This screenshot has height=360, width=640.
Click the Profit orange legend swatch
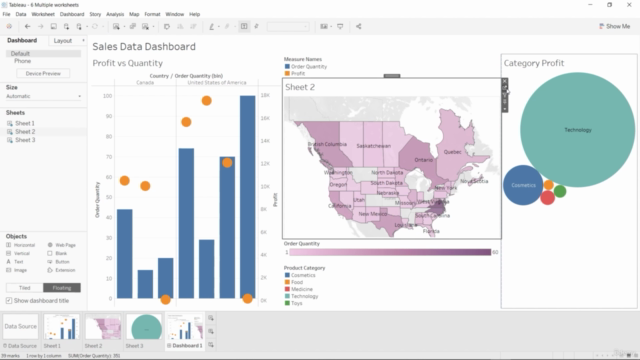pos(287,73)
